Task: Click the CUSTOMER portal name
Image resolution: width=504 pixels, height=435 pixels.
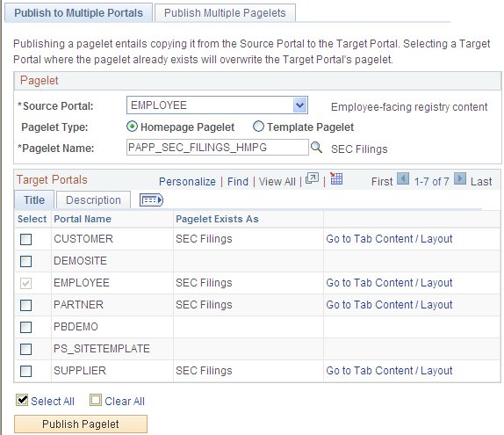Action: [83, 239]
